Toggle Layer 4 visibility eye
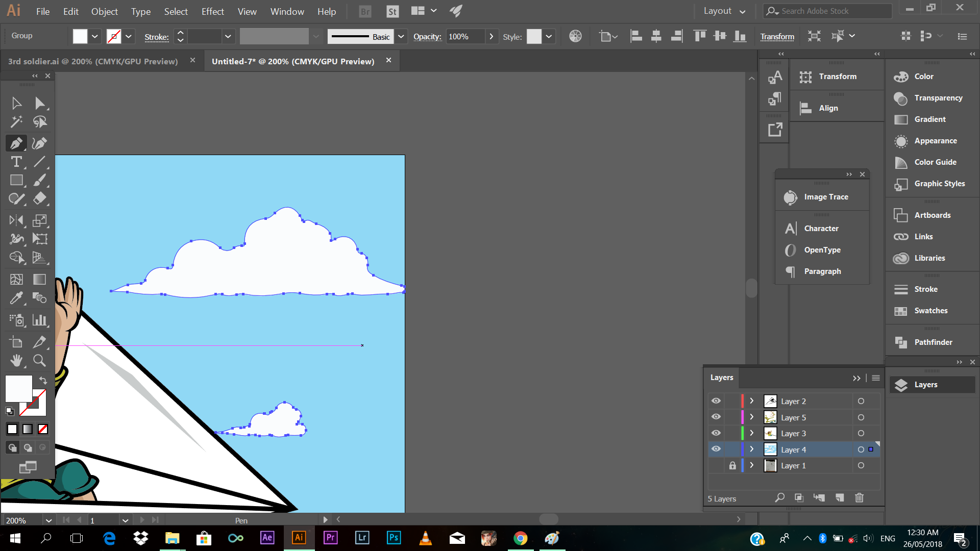Image resolution: width=980 pixels, height=551 pixels. click(x=716, y=449)
